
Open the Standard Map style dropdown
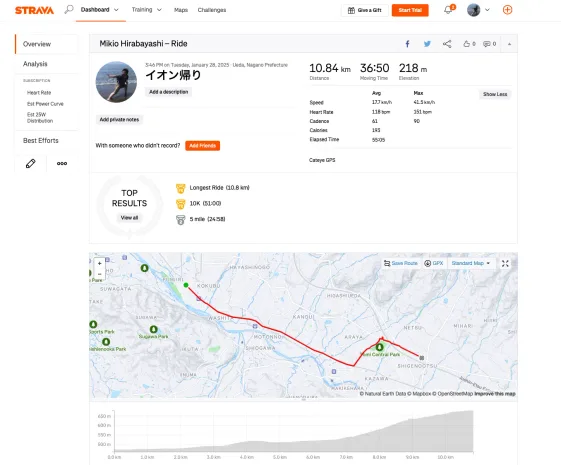click(x=470, y=263)
